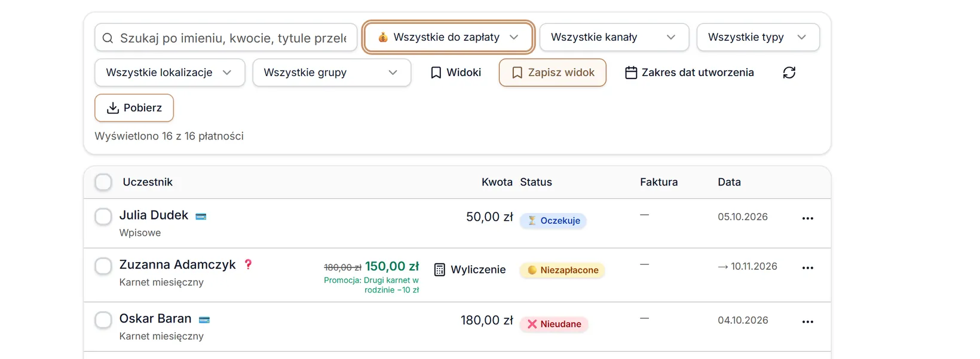
Task: Click the Pobierz download button
Action: pos(134,108)
